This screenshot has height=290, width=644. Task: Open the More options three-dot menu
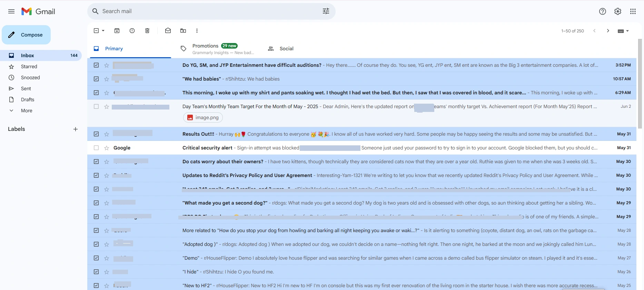(197, 31)
